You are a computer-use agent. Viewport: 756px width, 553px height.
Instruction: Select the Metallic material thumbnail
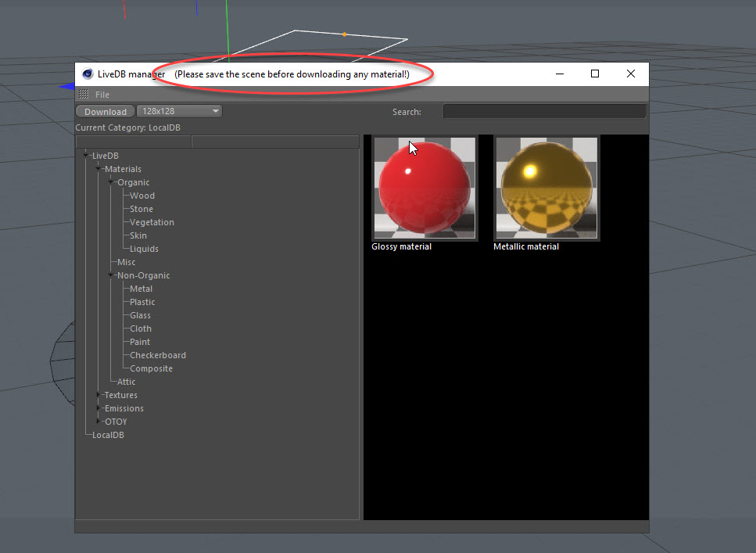(546, 188)
